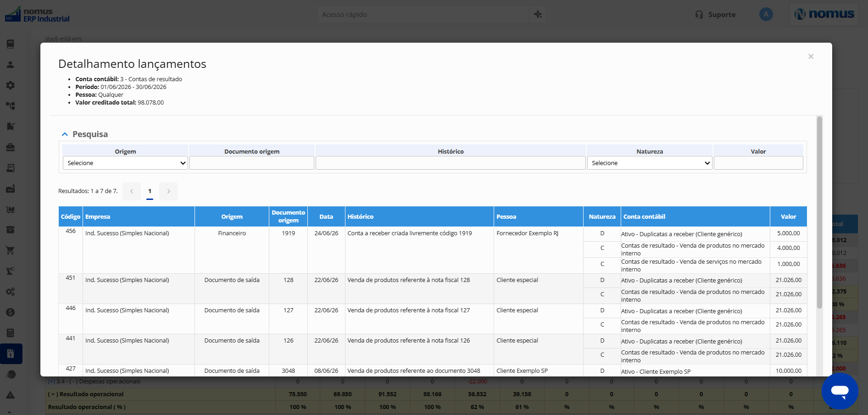Screen dimensions: 868x415
Task: Click the 4.000,00 value cell
Action: 789,248
